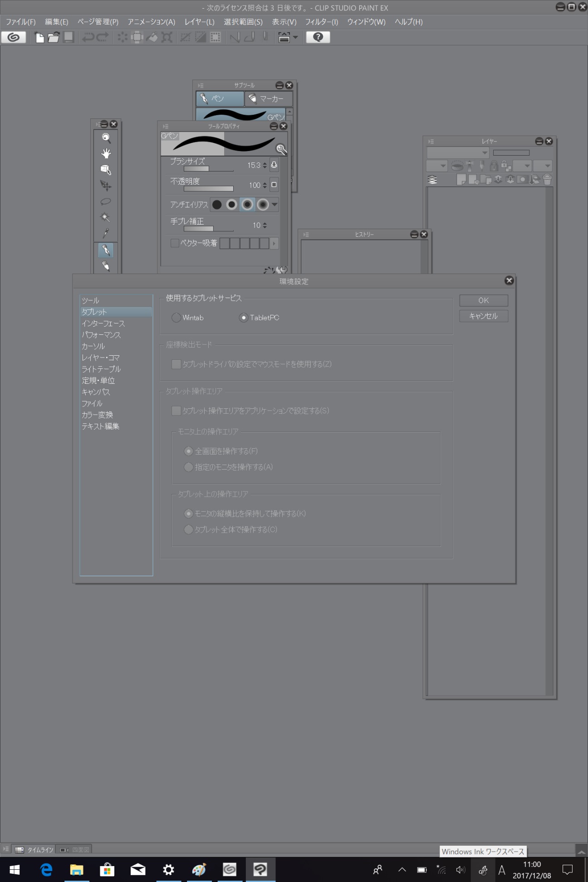Select the Hand move tool
Image resolution: width=588 pixels, height=882 pixels.
pos(106,153)
